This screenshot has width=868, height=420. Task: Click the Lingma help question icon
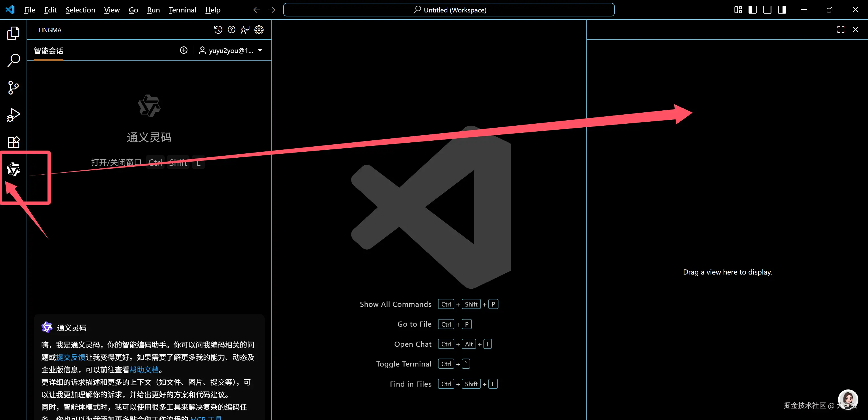[232, 30]
